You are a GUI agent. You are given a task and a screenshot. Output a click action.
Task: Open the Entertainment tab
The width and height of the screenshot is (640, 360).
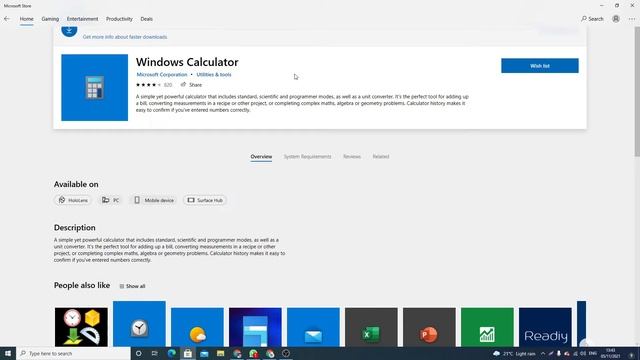tap(82, 19)
